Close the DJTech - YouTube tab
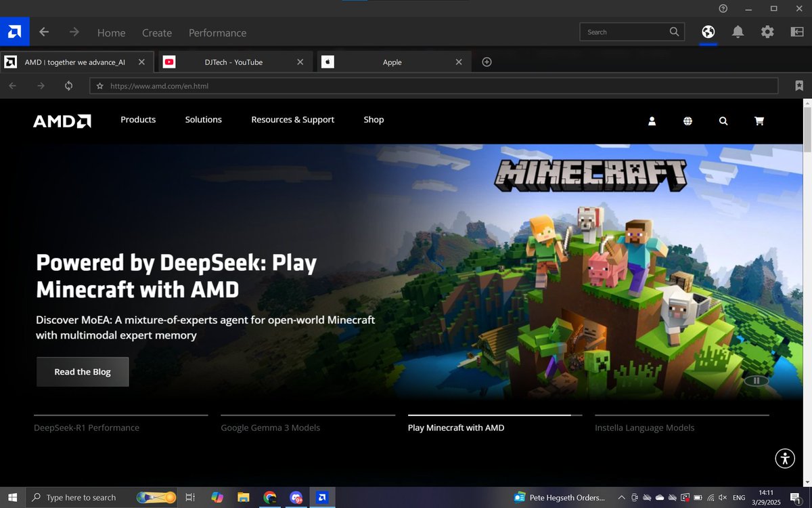The height and width of the screenshot is (508, 812). coord(300,62)
